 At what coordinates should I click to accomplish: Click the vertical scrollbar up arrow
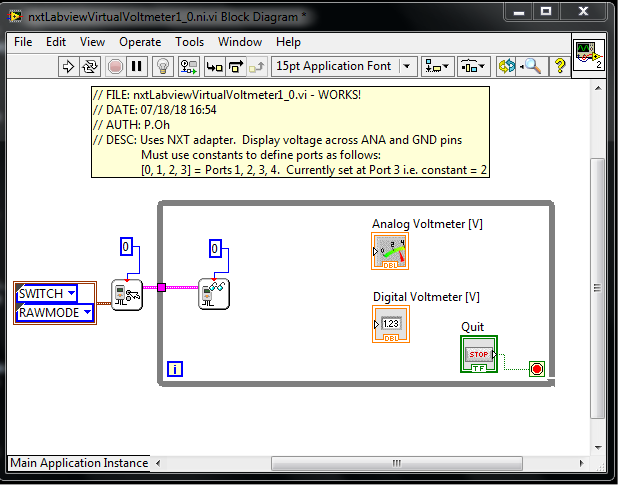(598, 88)
